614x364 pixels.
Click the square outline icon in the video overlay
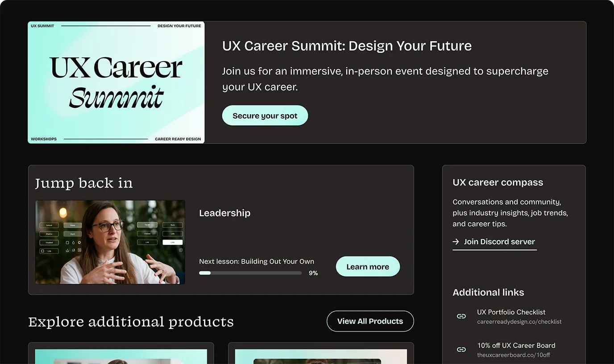[x=67, y=243]
